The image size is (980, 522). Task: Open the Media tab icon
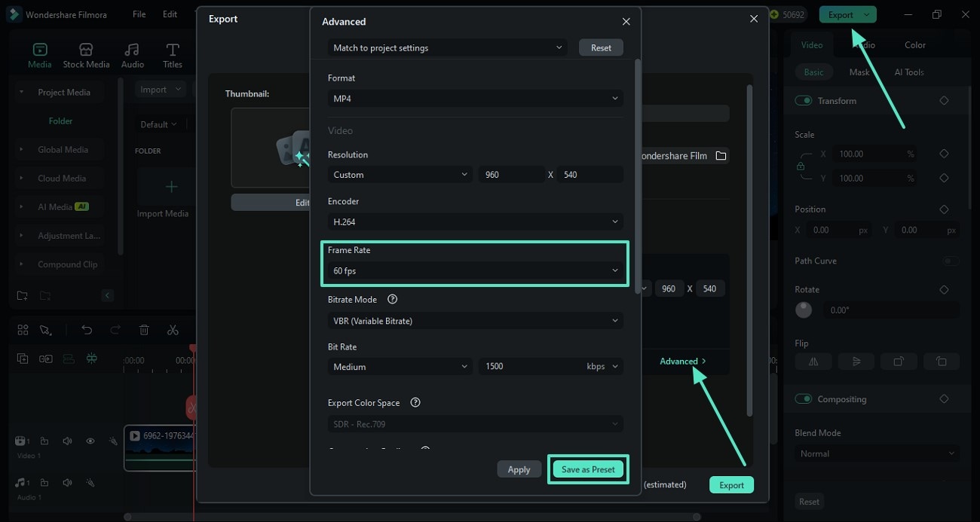click(x=39, y=50)
